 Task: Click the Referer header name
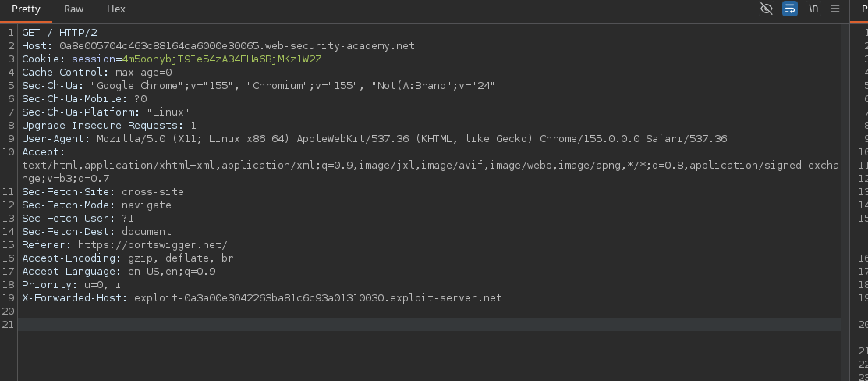point(47,246)
